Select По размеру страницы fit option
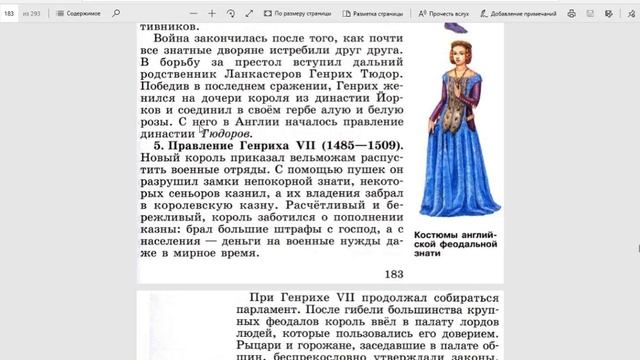640x360 pixels. 297,13
